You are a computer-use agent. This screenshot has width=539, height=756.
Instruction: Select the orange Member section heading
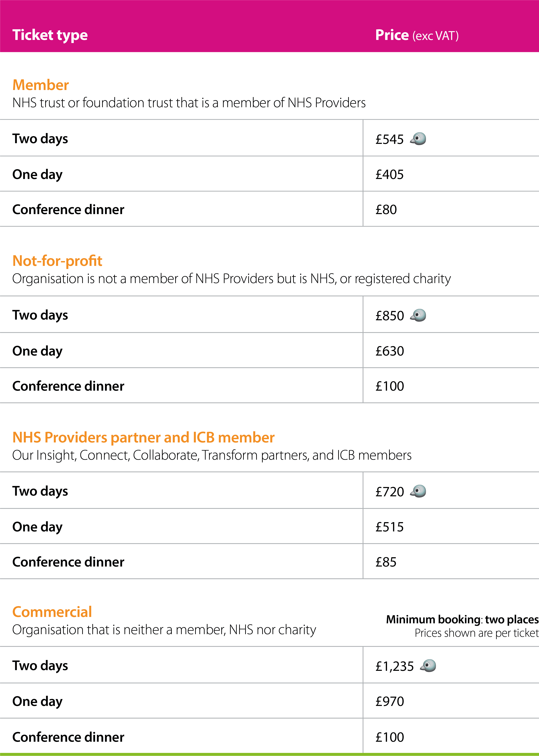point(41,85)
